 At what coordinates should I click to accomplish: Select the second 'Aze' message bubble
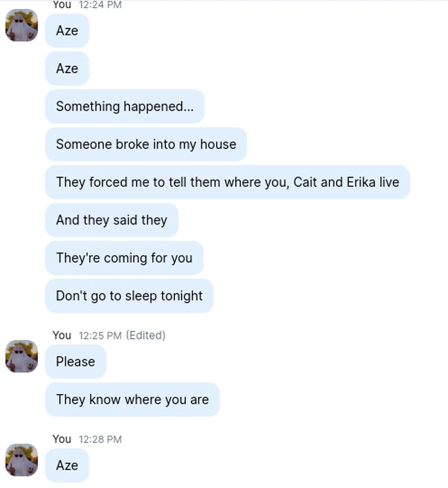point(67,68)
